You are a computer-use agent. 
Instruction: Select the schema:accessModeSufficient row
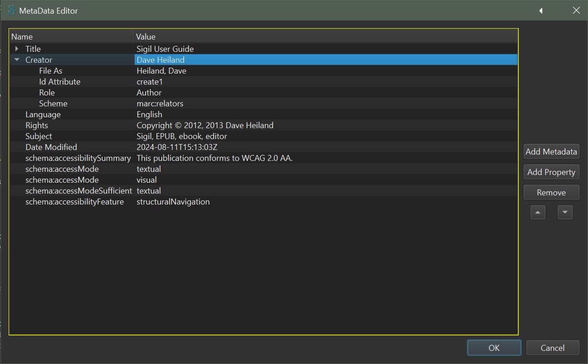point(264,190)
